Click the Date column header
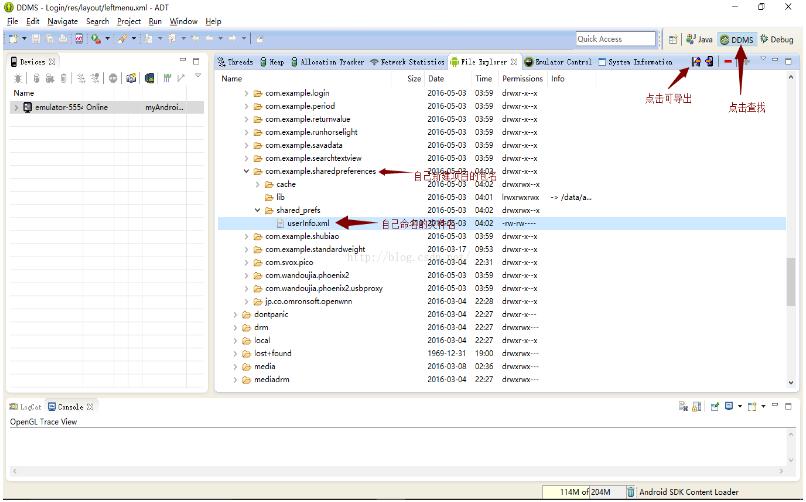 coord(436,79)
